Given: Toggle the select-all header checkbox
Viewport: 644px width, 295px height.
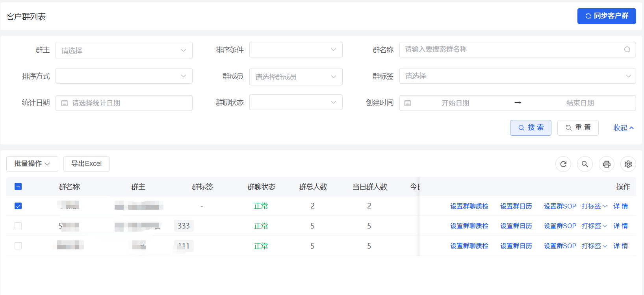Looking at the screenshot, I should (x=18, y=186).
